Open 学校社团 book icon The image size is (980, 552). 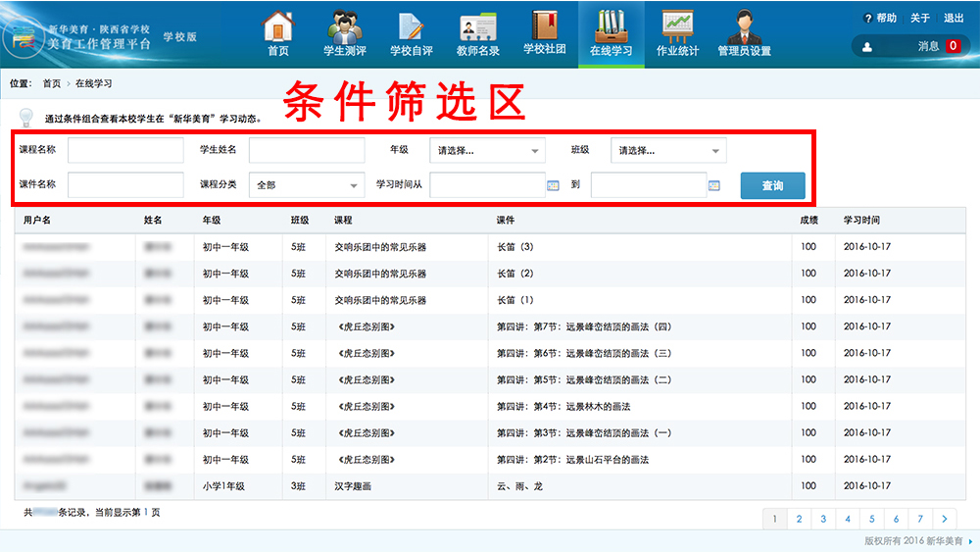(544, 25)
